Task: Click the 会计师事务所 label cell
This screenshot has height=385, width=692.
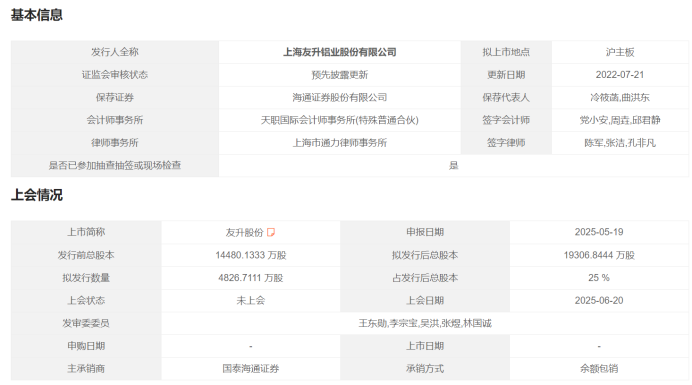Action: point(115,120)
